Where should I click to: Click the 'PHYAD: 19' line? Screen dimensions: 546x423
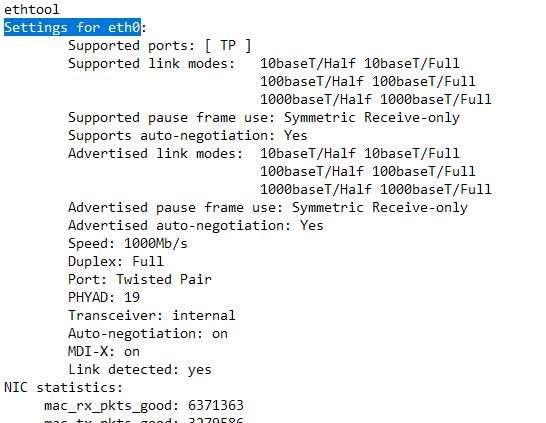[104, 297]
